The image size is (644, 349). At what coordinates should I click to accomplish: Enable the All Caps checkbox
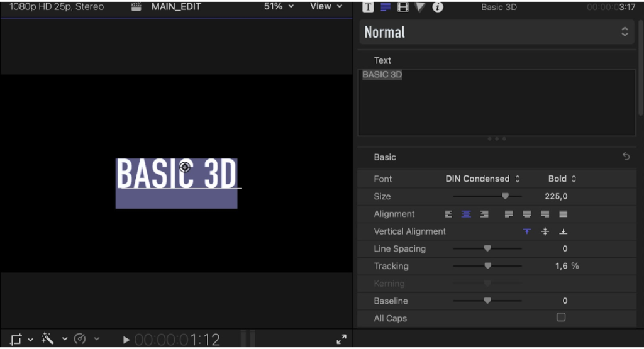click(x=561, y=318)
